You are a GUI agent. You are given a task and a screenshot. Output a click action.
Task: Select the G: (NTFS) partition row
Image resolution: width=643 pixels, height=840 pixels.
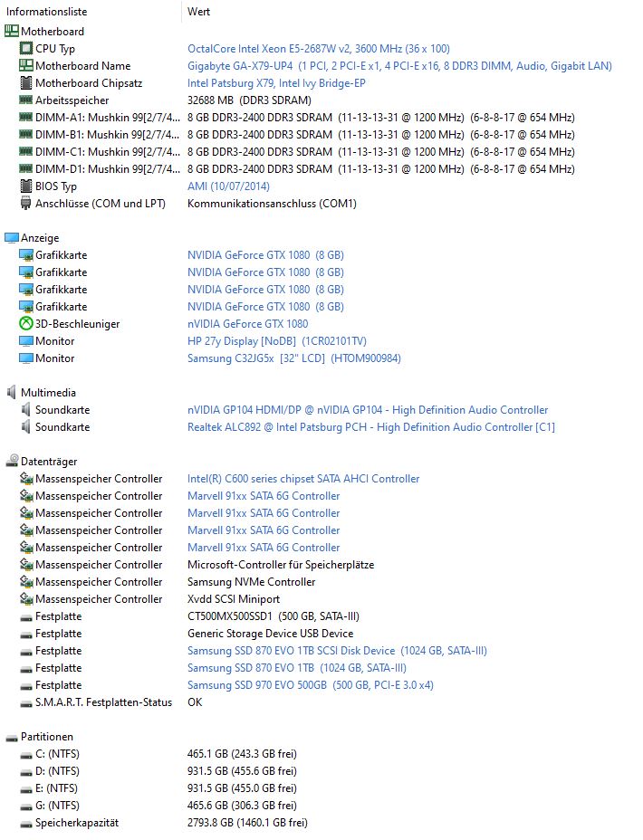(57, 805)
